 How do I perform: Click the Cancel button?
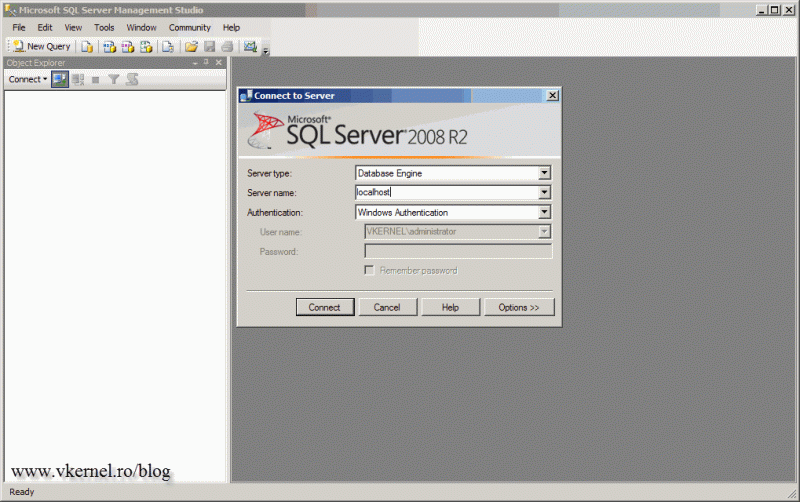pos(387,307)
